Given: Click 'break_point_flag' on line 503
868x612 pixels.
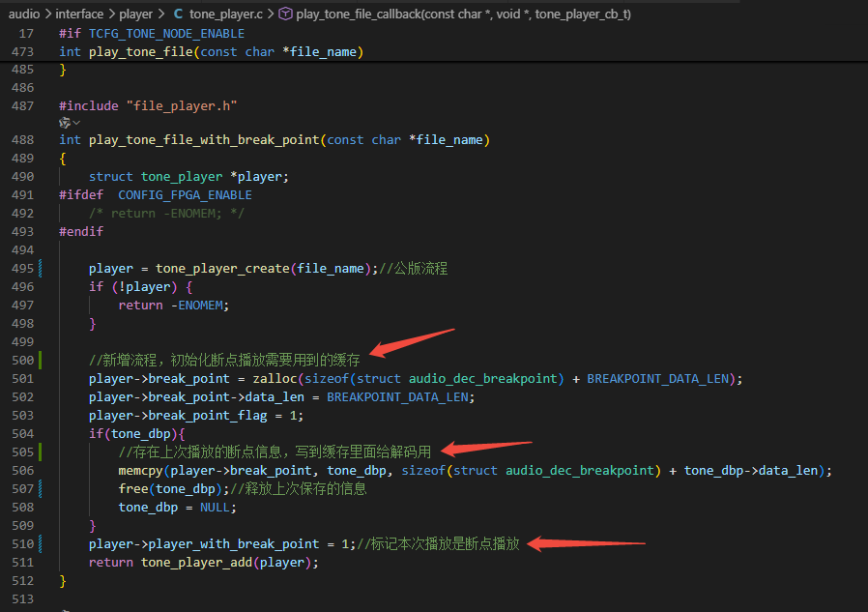Looking at the screenshot, I should pyautogui.click(x=208, y=416).
